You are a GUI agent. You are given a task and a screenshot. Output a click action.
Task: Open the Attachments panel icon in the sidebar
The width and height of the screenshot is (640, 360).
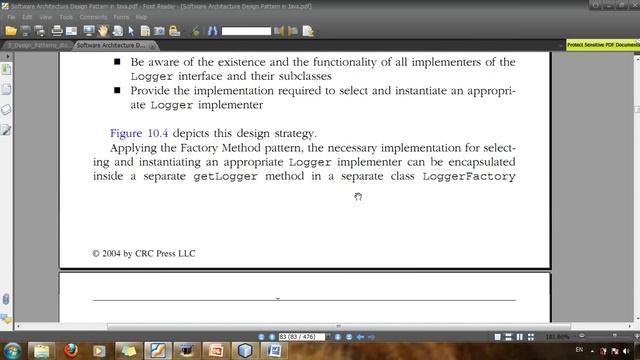(x=6, y=299)
